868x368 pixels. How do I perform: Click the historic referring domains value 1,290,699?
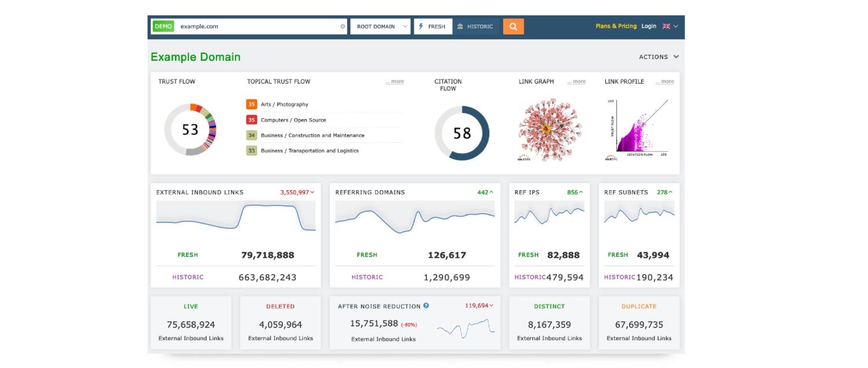coord(447,277)
